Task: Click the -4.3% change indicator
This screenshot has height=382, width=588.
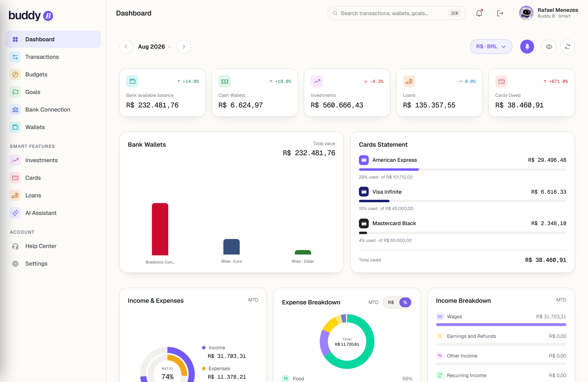Action: tap(374, 82)
